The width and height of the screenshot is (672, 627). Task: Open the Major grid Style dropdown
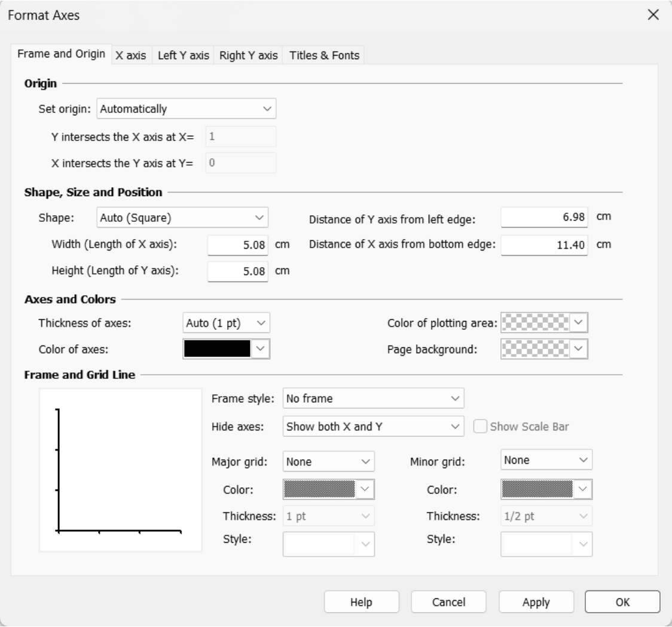[329, 545]
